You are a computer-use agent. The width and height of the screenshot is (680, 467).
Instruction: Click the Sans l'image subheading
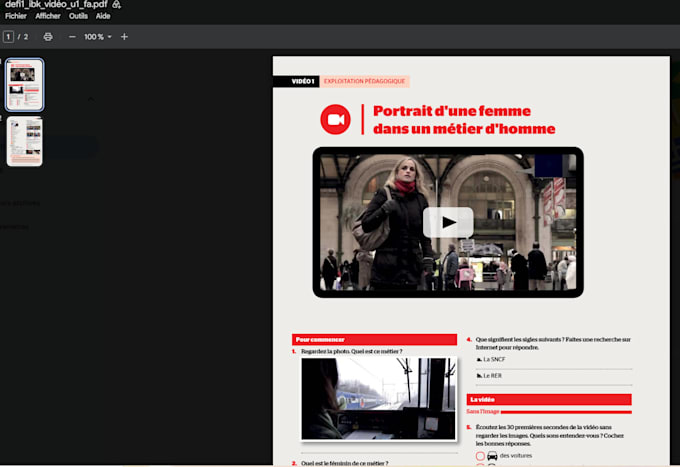[483, 411]
